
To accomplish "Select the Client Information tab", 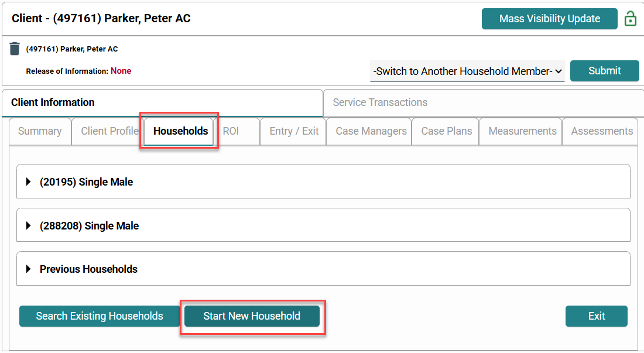I will coord(53,102).
